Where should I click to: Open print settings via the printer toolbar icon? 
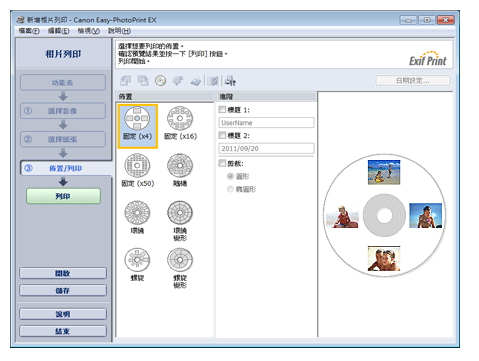[230, 81]
